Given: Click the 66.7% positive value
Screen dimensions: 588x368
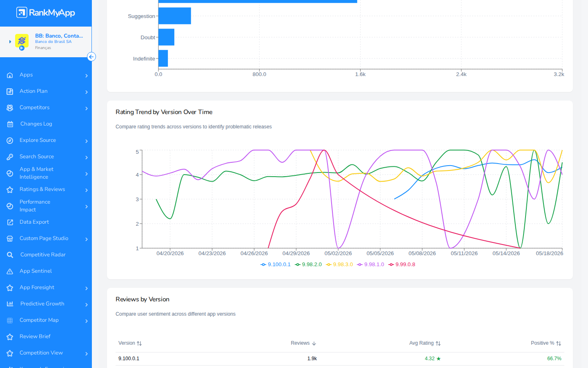Looking at the screenshot, I should pyautogui.click(x=554, y=359).
